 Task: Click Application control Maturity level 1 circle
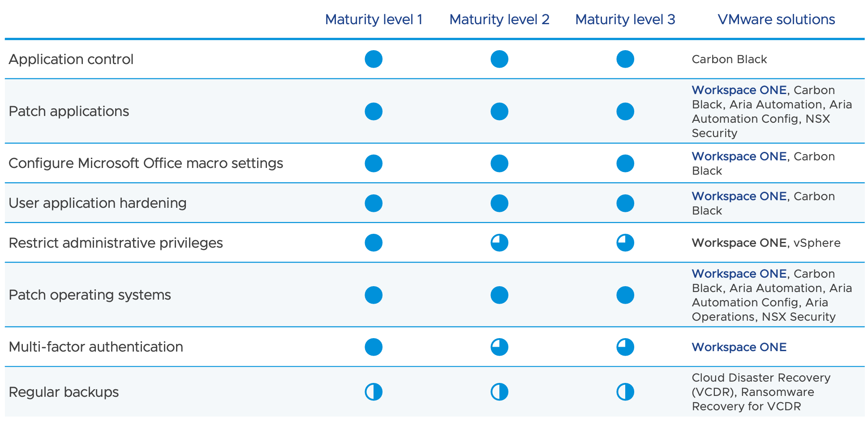click(374, 59)
